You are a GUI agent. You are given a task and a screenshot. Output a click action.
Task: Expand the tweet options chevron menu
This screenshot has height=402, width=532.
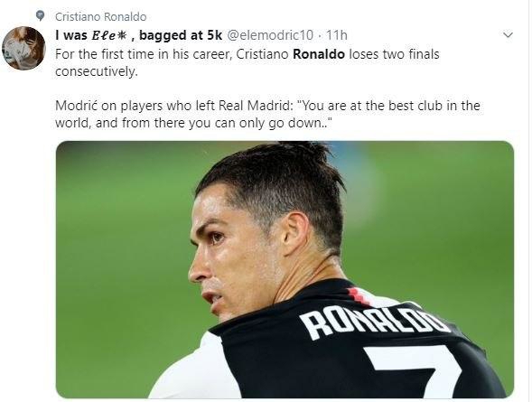click(x=508, y=34)
